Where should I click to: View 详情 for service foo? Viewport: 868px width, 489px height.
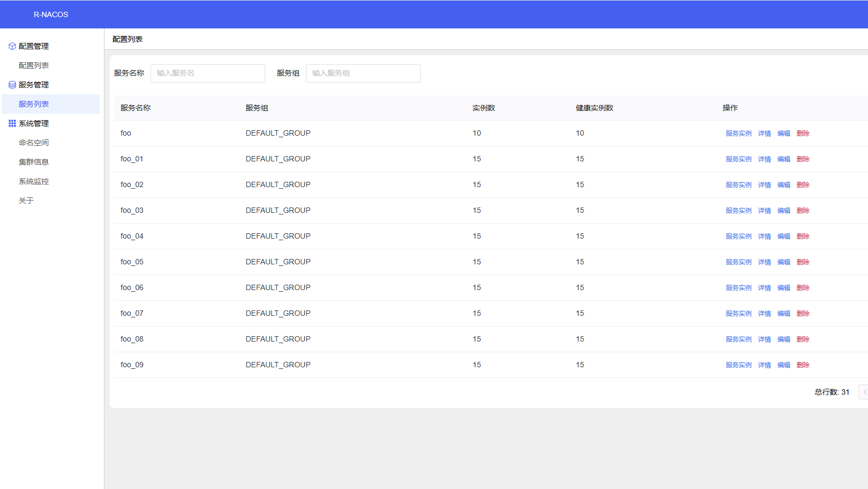[x=765, y=134]
